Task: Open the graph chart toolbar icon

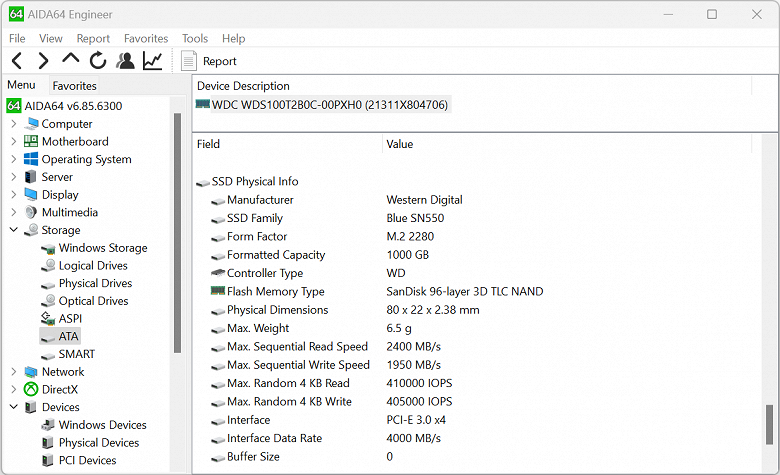Action: click(x=152, y=61)
